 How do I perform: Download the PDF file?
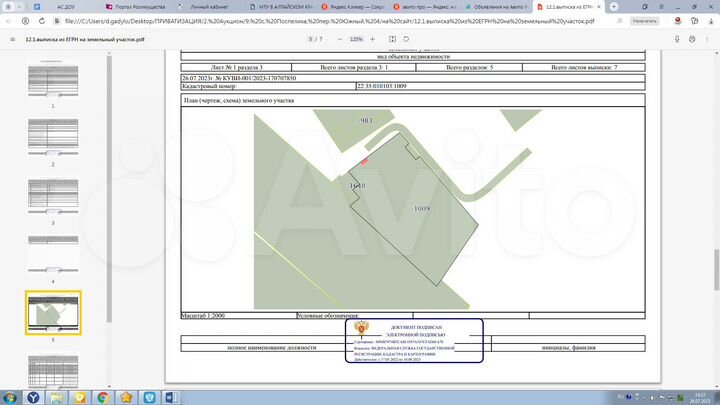coord(677,39)
